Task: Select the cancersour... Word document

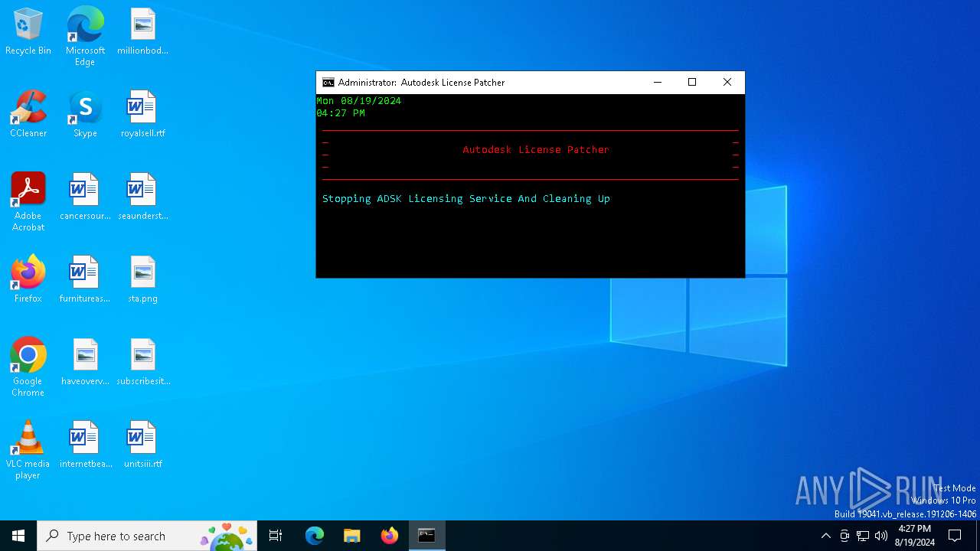Action: tap(85, 197)
